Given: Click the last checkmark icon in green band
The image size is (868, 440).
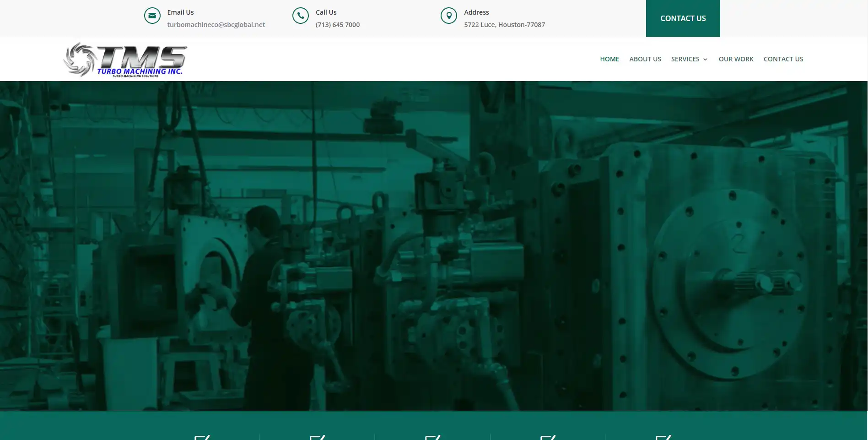Looking at the screenshot, I should pos(663,437).
